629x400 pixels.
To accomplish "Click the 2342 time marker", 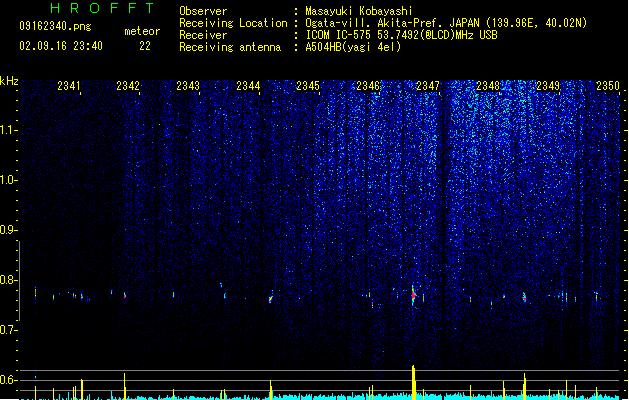I will pos(128,86).
